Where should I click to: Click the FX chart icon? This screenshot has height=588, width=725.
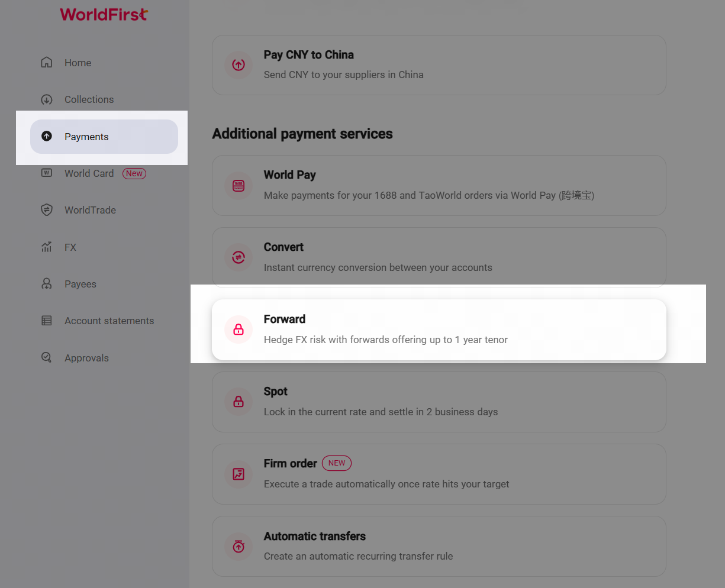pos(47,247)
